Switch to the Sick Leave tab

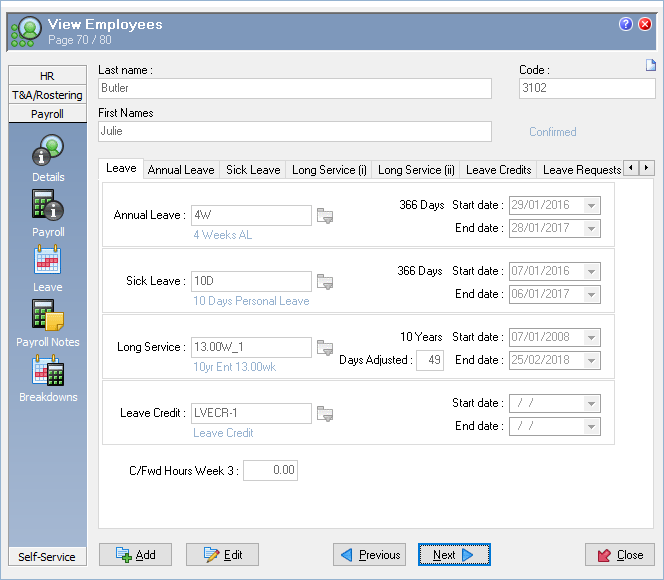[253, 170]
